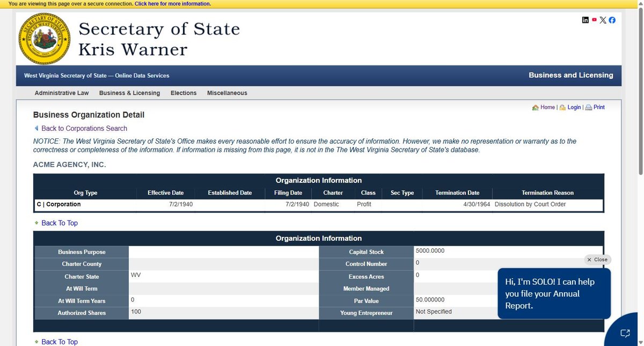644x346 pixels.
Task: Click the Young Entrepreneur value Not Specified
Action: (434, 312)
